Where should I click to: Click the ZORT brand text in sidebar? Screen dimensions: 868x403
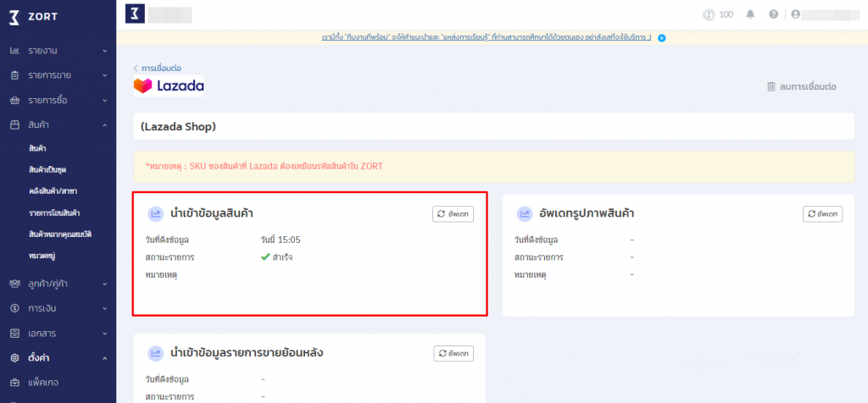pos(42,17)
